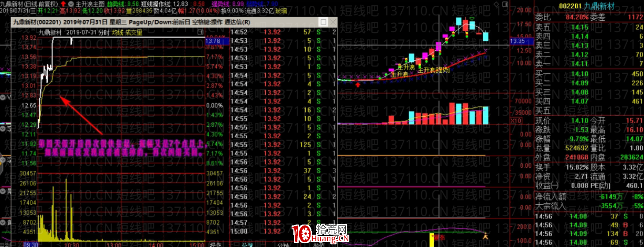Viewport: 644px width, 247px height.
Task: Click the 主升浪主图 indicator name
Action: point(90,4)
